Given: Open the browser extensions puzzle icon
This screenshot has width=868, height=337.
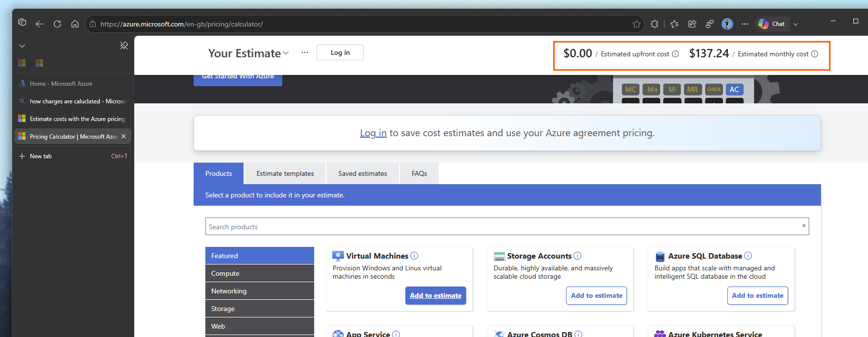Looking at the screenshot, I should [654, 24].
